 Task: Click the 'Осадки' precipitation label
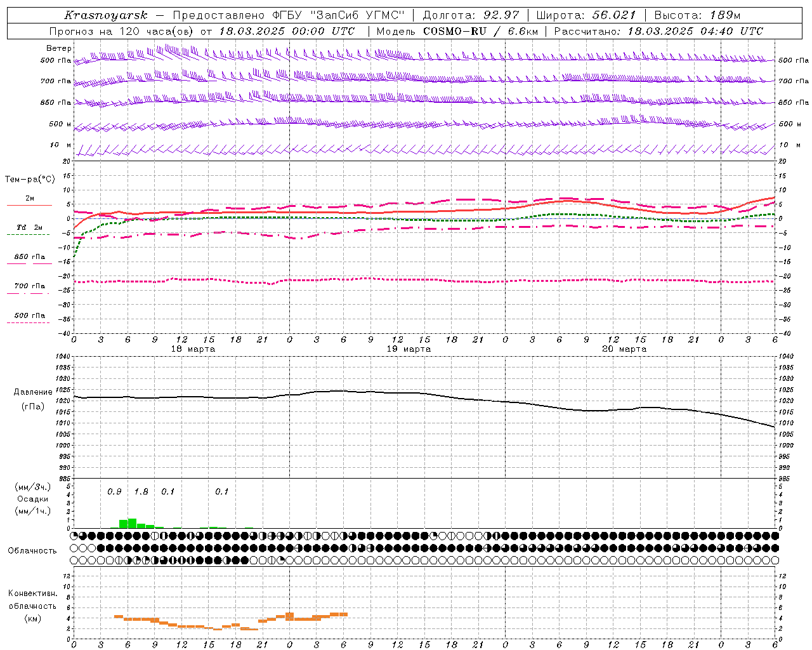(x=32, y=499)
